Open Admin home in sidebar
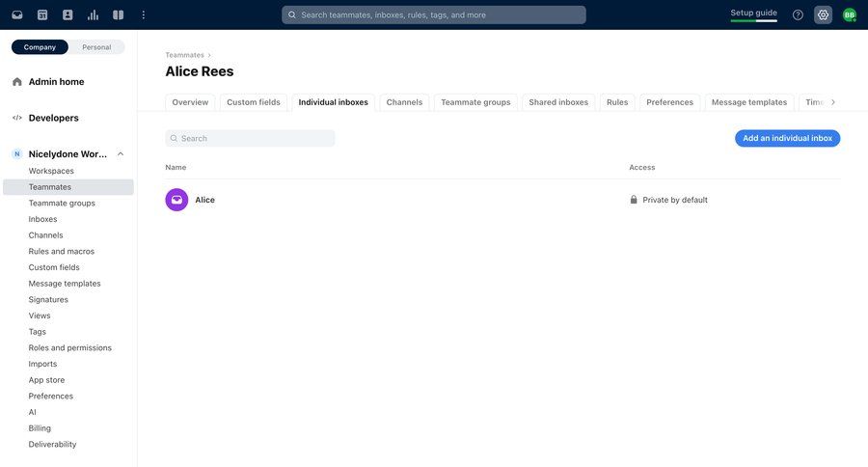 pos(57,82)
